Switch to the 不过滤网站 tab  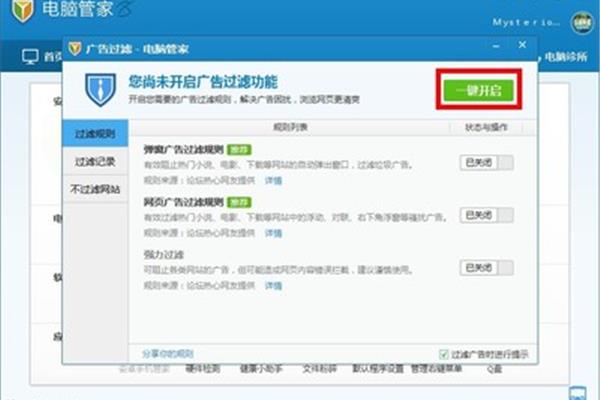95,189
